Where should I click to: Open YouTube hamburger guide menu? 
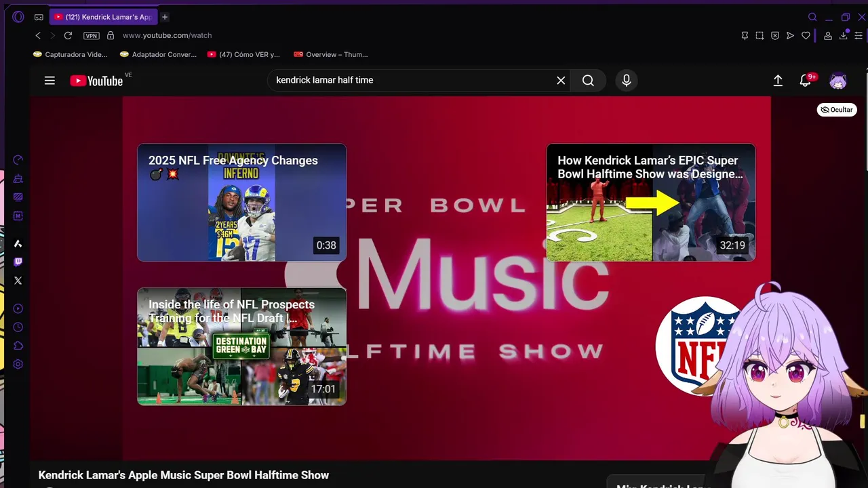point(50,80)
